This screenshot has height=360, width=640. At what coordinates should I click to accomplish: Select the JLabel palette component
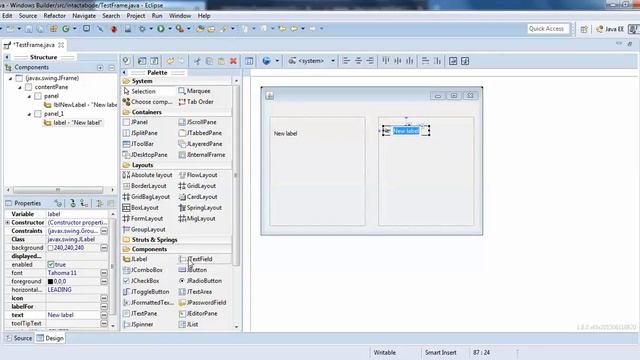[x=135, y=259]
